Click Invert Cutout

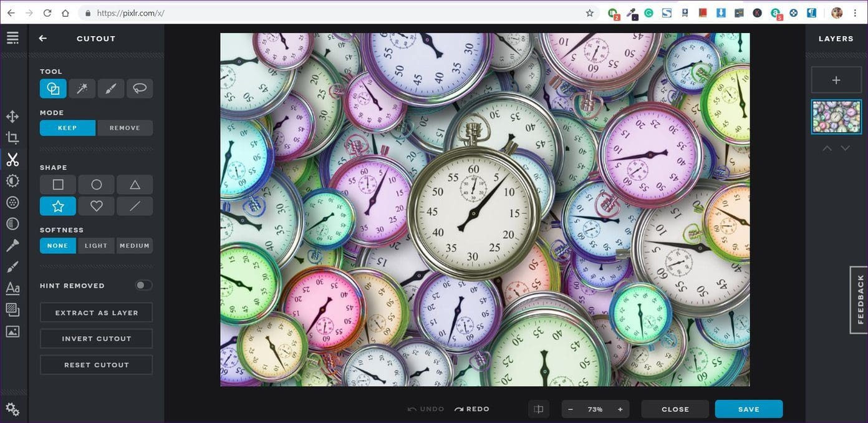coord(97,339)
